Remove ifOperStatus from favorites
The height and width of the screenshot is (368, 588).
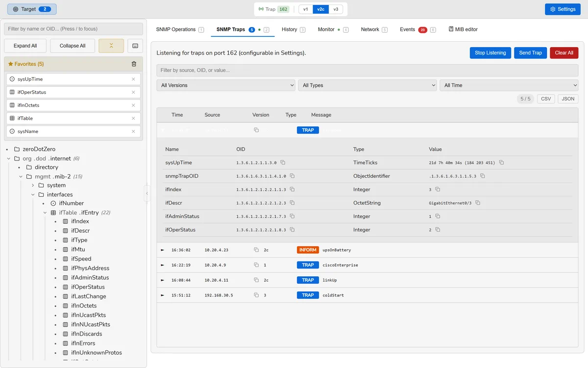tap(133, 92)
